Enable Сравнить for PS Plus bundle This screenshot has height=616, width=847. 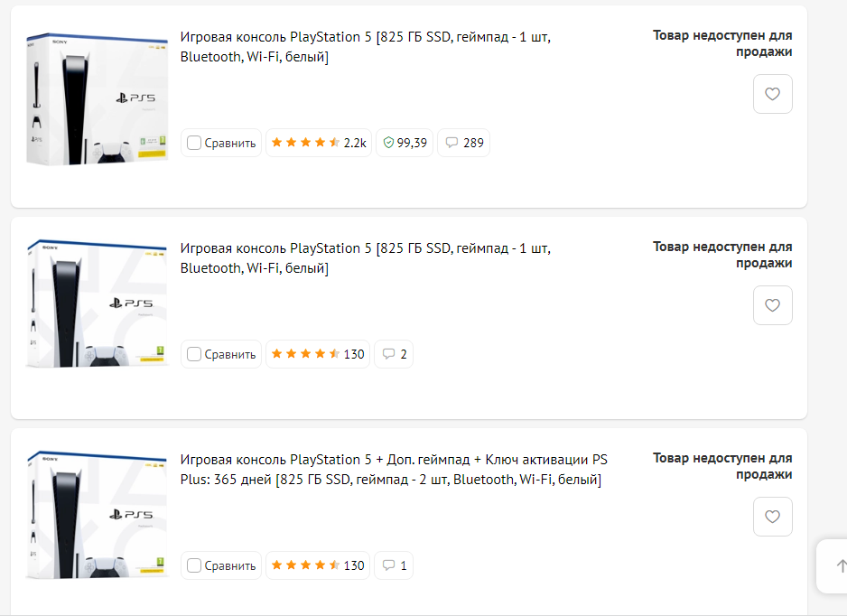tap(194, 565)
